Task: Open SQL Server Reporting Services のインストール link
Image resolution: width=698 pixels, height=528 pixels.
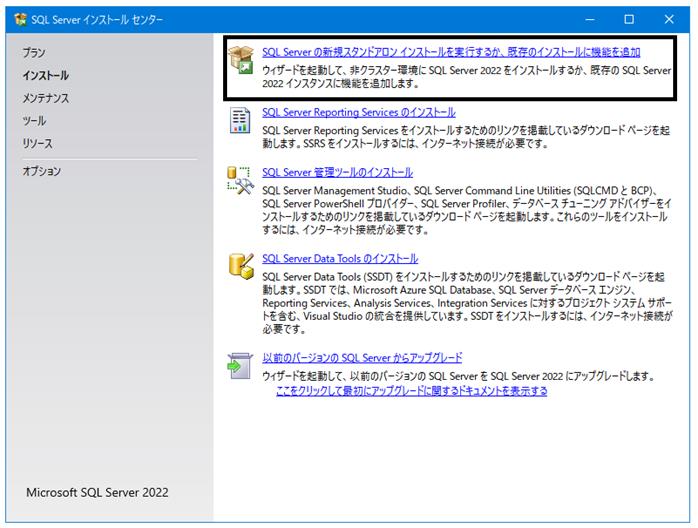Action: (x=359, y=112)
